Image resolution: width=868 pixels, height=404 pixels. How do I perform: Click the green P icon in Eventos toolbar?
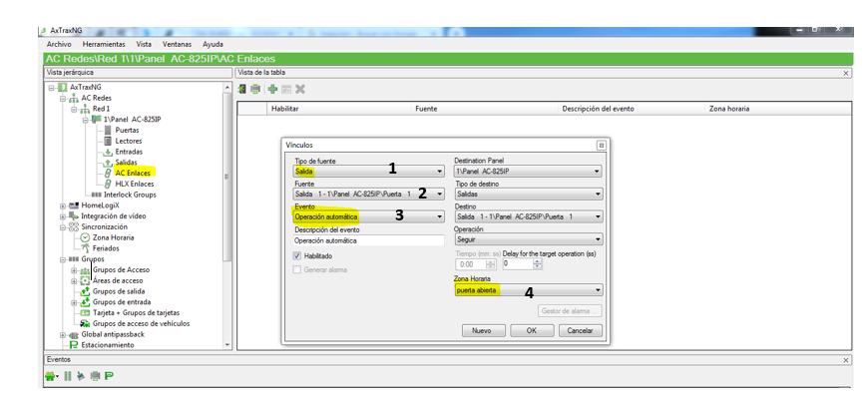[109, 376]
